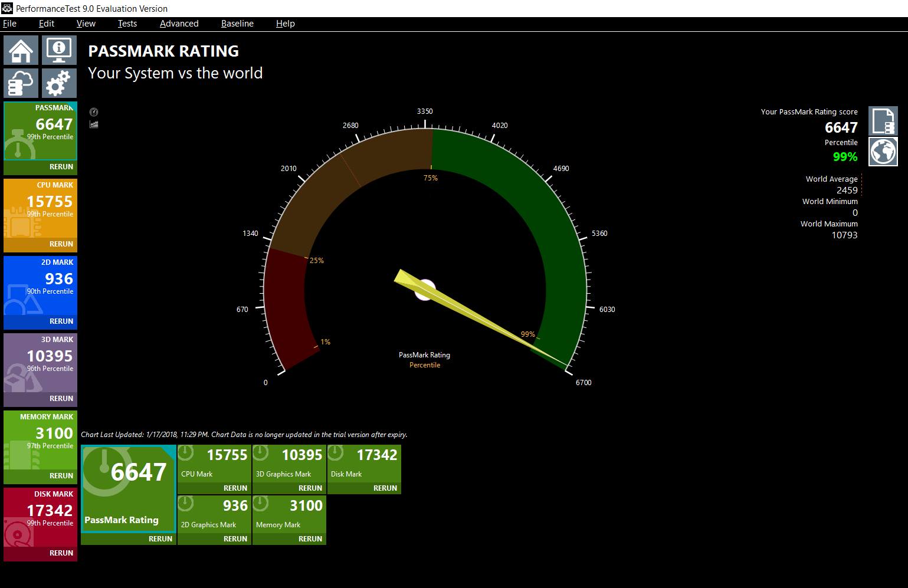Click RERUN on the bottom Disk Mark tile

click(385, 488)
